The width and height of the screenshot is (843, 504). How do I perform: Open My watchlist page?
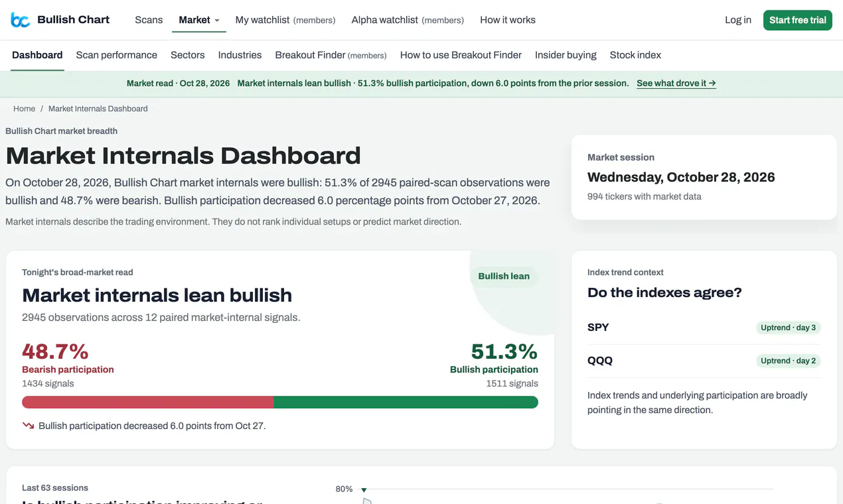click(x=285, y=20)
